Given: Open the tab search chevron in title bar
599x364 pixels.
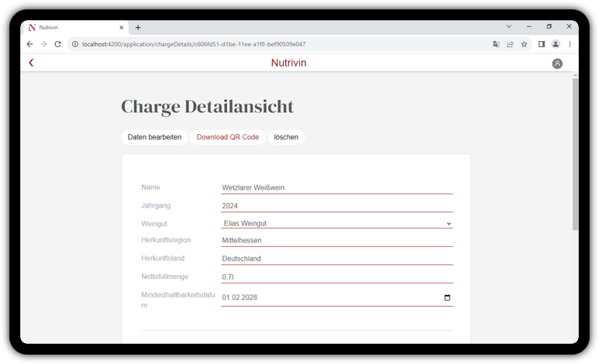Looking at the screenshot, I should pyautogui.click(x=509, y=27).
